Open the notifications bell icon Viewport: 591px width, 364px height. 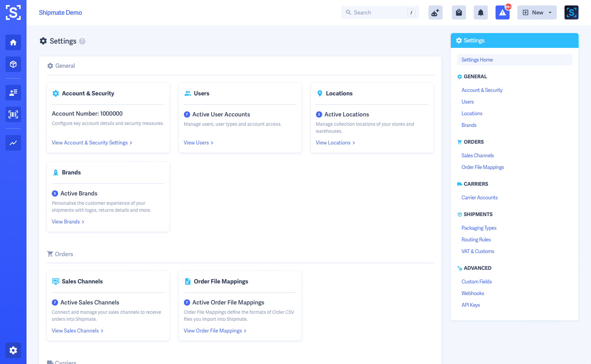click(481, 12)
